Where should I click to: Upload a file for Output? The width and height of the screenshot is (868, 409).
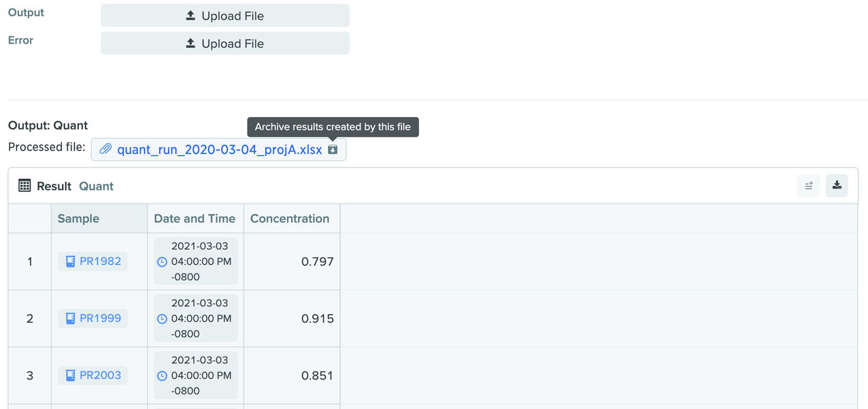tap(225, 16)
